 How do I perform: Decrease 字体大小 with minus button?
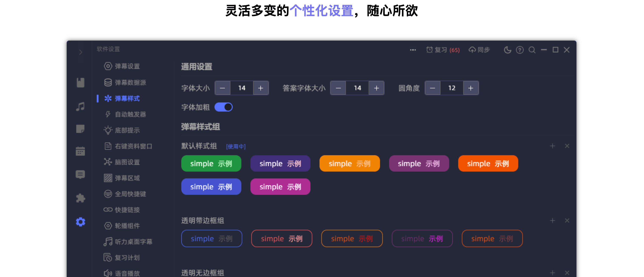point(223,88)
